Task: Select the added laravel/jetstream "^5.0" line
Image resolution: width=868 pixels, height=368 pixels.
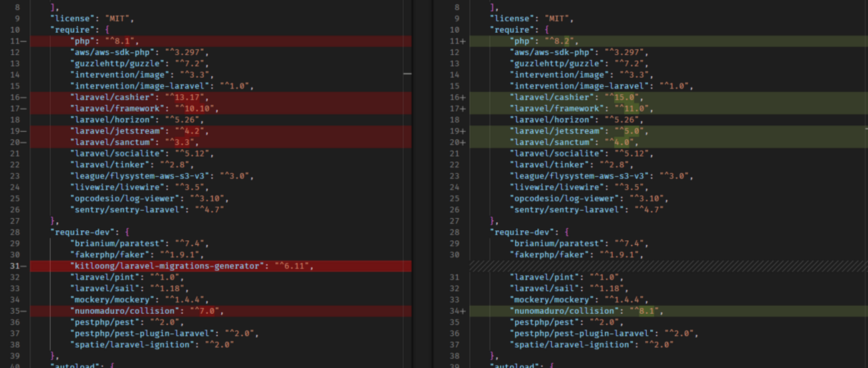Action: [669, 131]
